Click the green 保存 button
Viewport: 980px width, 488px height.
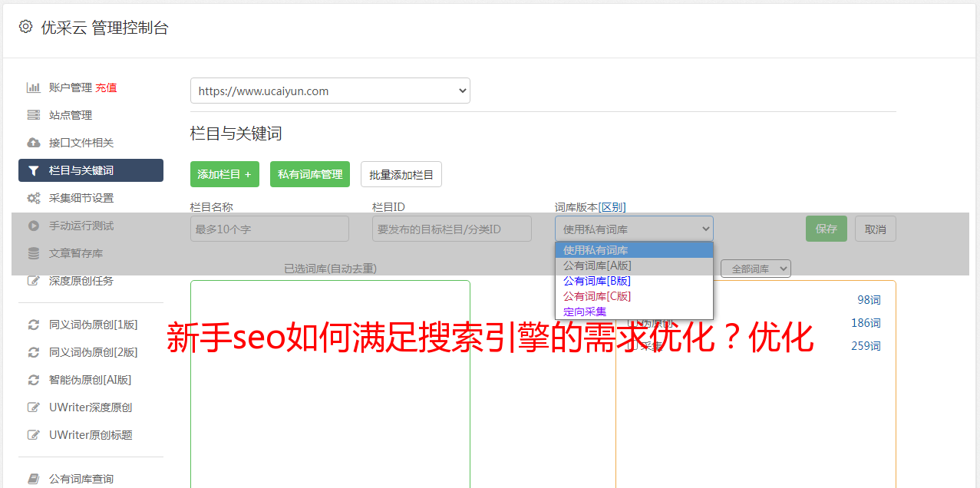point(827,229)
